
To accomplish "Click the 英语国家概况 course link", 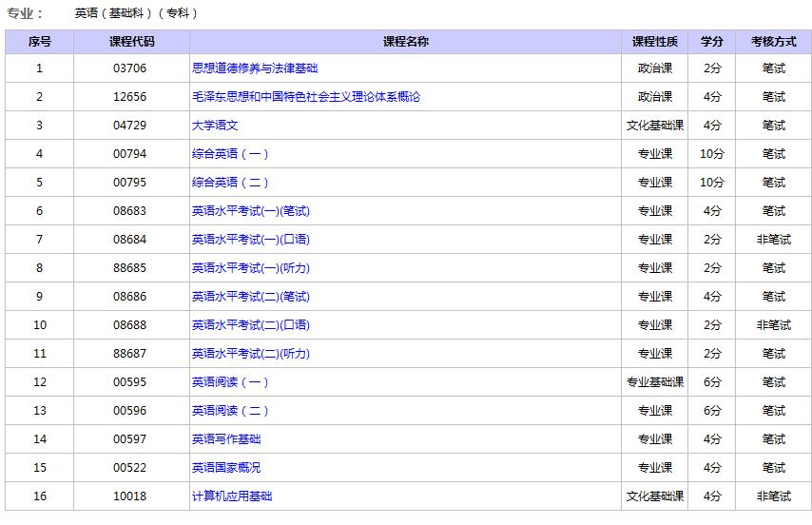I will coord(226,468).
